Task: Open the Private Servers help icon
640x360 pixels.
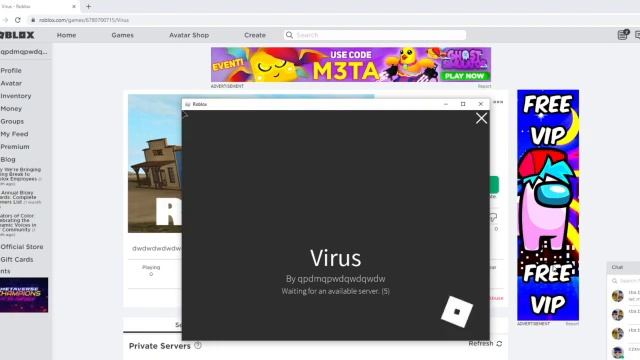Action: [198, 345]
